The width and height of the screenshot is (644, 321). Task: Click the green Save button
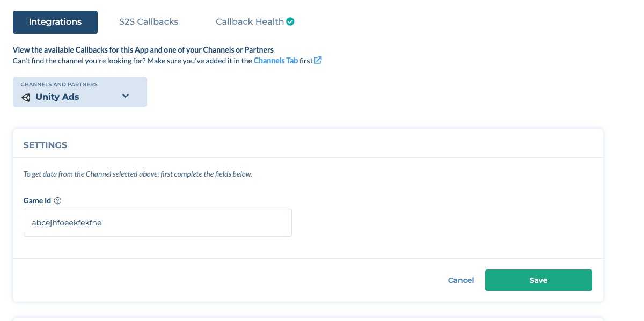click(x=538, y=280)
